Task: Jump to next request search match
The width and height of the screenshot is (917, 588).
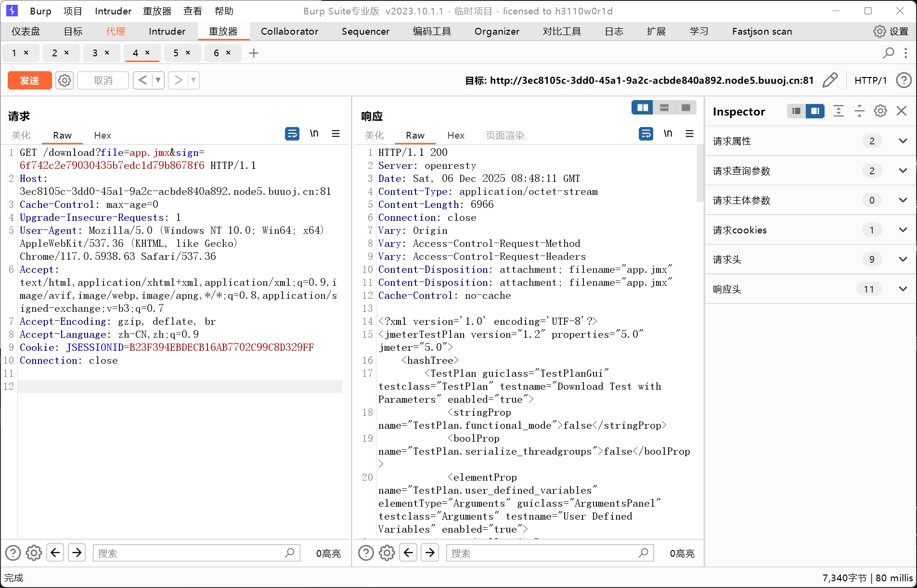Action: pos(77,552)
